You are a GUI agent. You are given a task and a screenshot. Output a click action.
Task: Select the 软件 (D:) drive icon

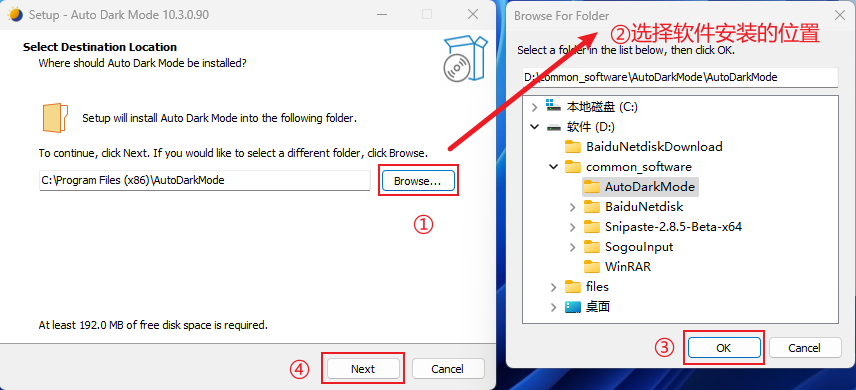click(x=553, y=127)
